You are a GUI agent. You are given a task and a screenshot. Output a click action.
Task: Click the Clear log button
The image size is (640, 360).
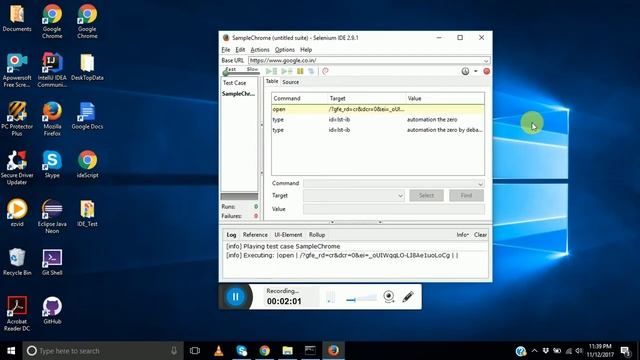click(x=480, y=235)
